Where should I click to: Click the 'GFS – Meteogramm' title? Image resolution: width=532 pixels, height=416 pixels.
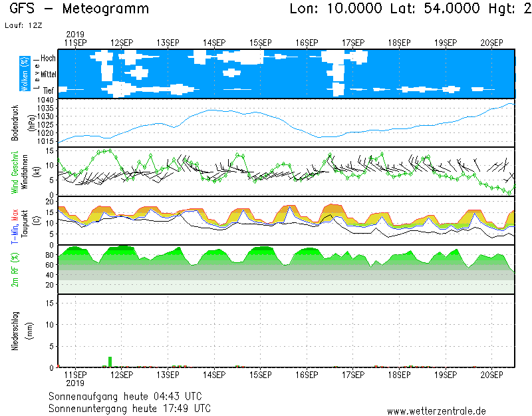coord(79,9)
